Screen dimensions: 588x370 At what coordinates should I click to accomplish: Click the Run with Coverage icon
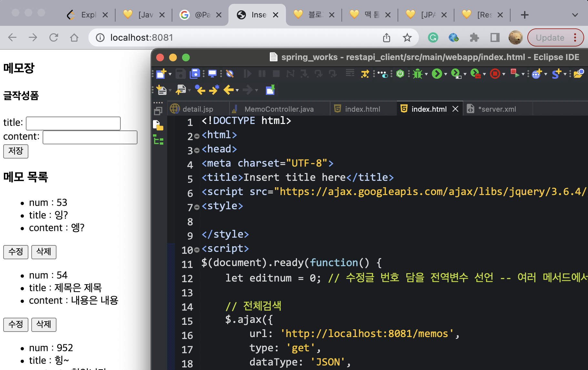click(x=456, y=74)
